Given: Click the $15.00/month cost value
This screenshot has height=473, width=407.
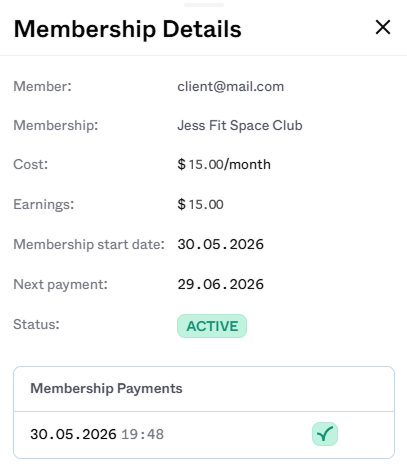Looking at the screenshot, I should tap(224, 164).
